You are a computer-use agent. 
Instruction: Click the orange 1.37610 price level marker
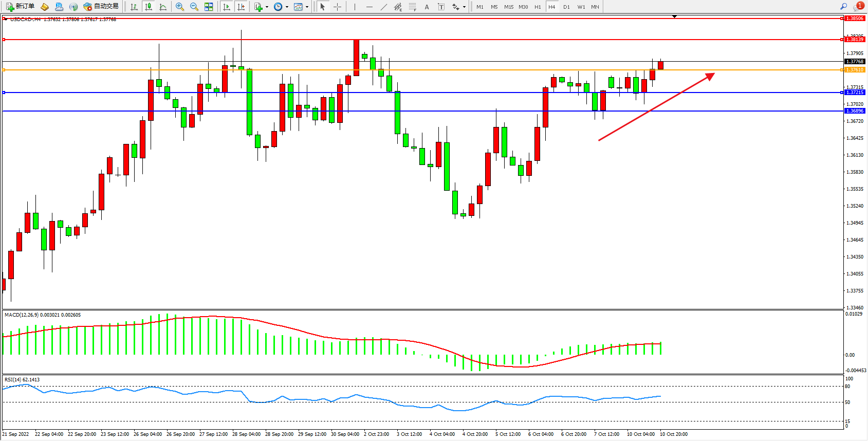pyautogui.click(x=855, y=70)
